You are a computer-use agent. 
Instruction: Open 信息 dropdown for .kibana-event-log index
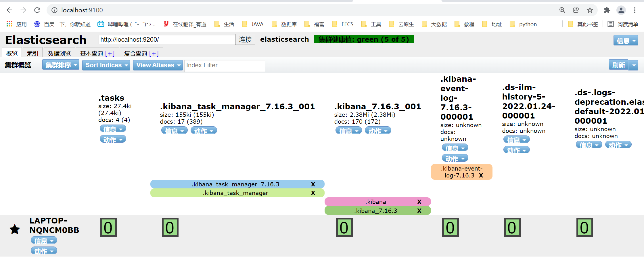pos(455,148)
